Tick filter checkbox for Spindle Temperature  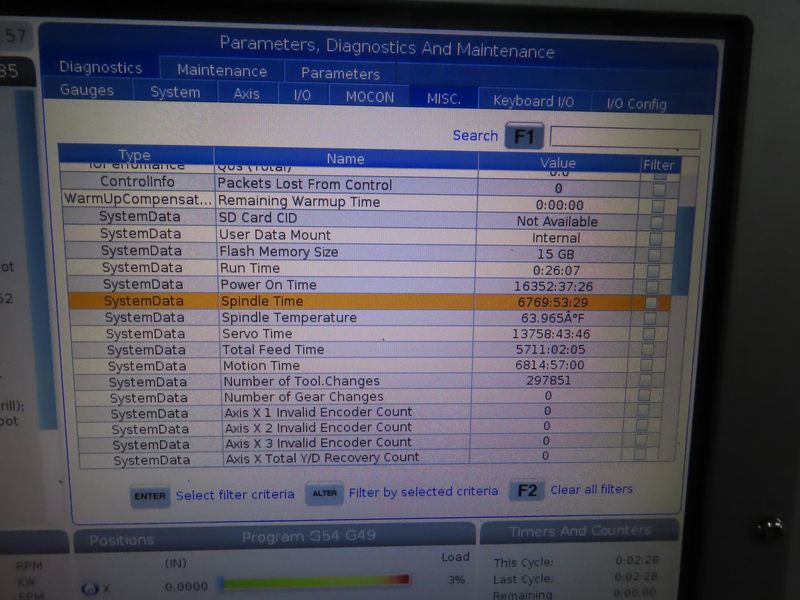tap(650, 319)
